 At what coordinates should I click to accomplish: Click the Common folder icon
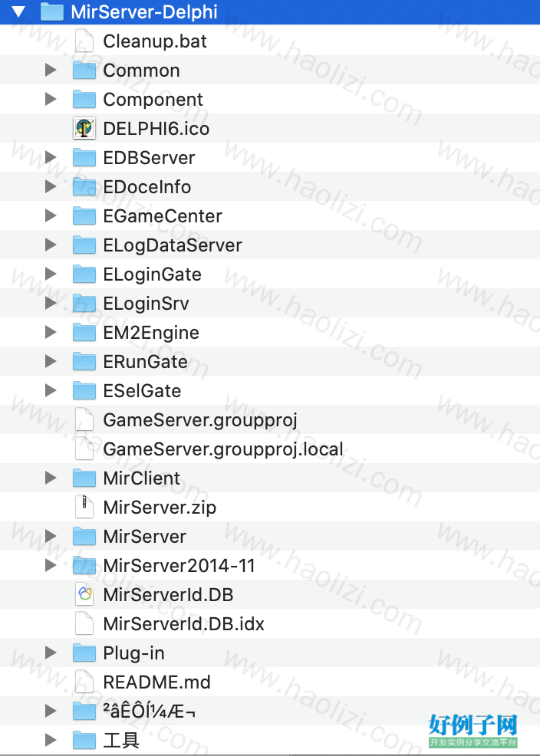[x=84, y=70]
